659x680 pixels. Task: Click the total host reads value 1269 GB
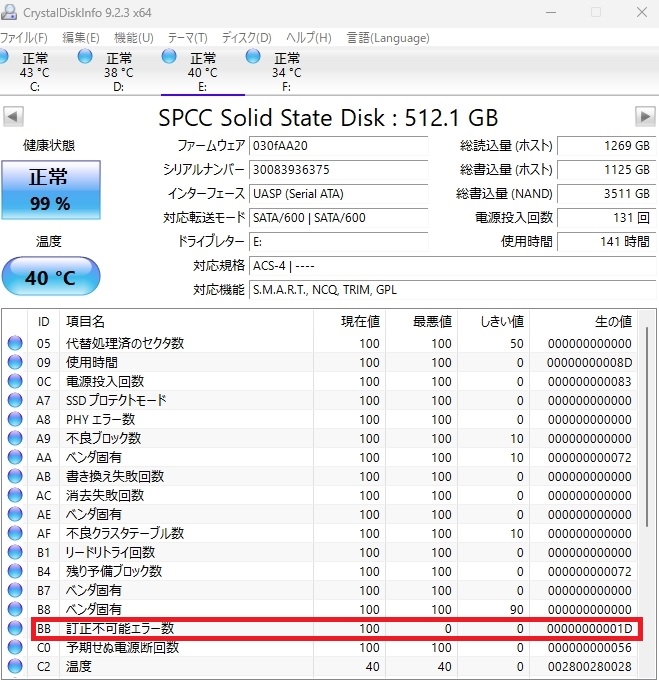607,146
